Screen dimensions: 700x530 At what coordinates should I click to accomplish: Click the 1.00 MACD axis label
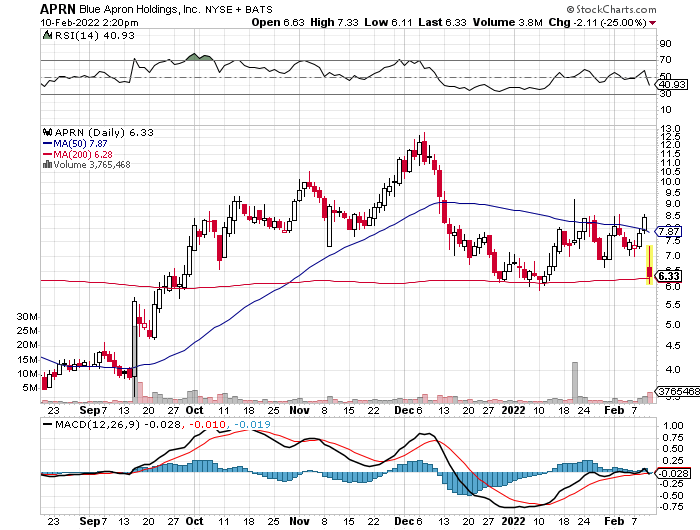pyautogui.click(x=673, y=426)
